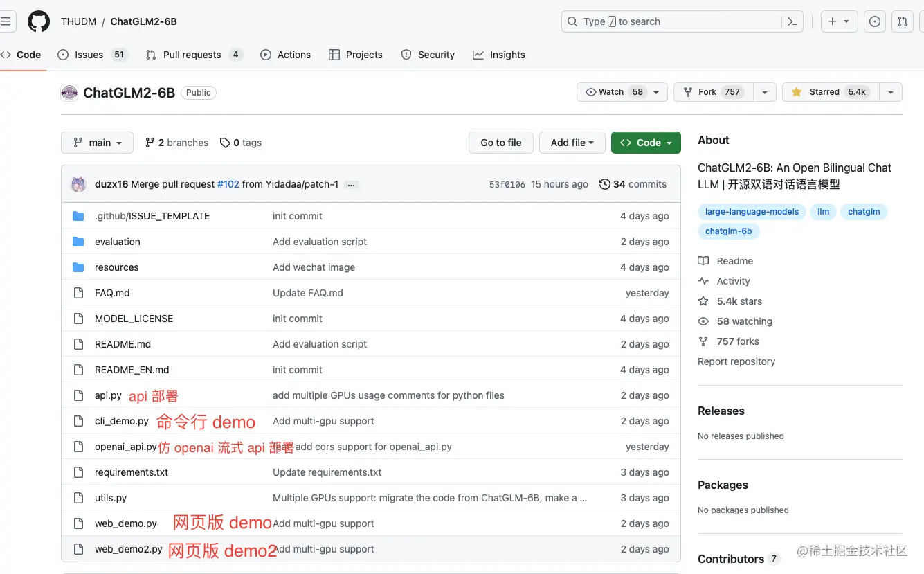
Task: Switch to the Issues tab
Action: point(93,55)
